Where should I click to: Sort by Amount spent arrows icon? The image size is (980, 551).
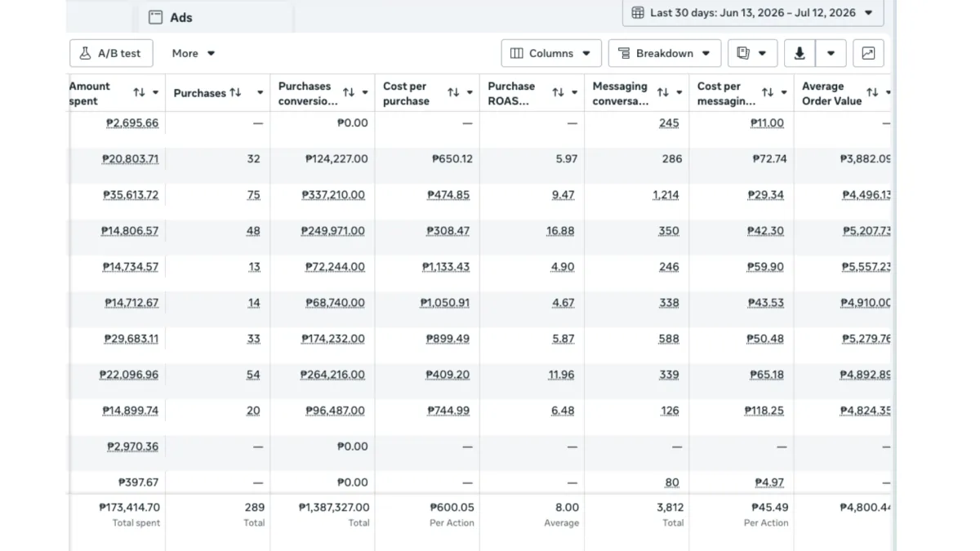(139, 93)
